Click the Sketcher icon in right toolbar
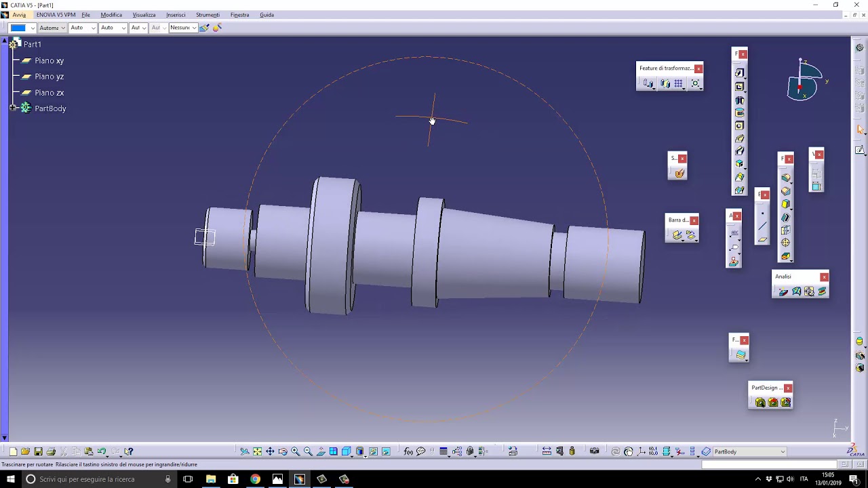 tap(861, 150)
